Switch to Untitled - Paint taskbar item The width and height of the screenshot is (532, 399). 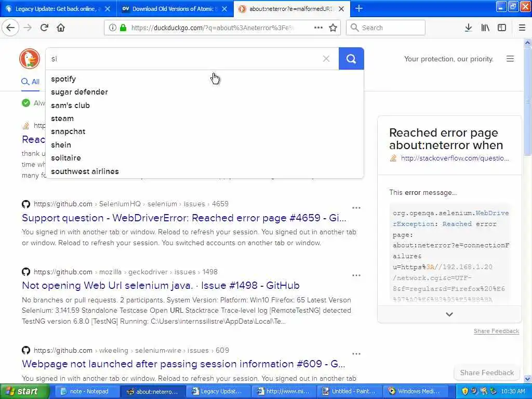pyautogui.click(x=350, y=391)
